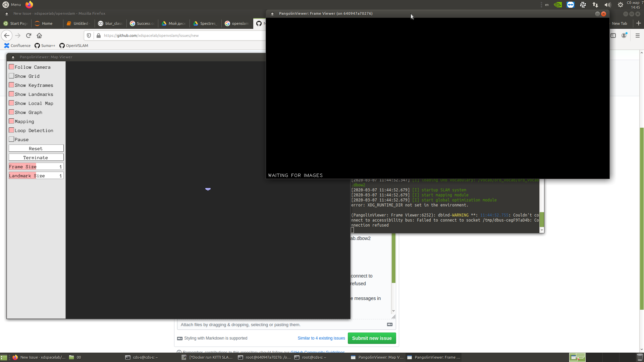The height and width of the screenshot is (362, 644).
Task: Click the OpenVSLAM bookmark icon on the bookmarks bar
Action: 62,46
